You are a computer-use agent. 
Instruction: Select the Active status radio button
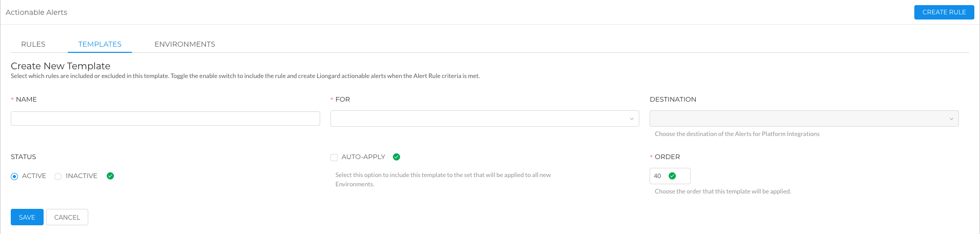click(14, 177)
